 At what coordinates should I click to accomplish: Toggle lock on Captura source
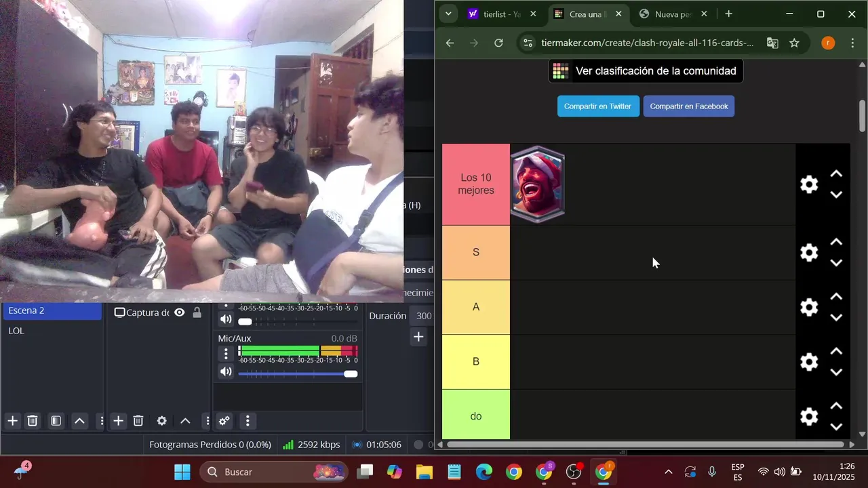(x=197, y=312)
